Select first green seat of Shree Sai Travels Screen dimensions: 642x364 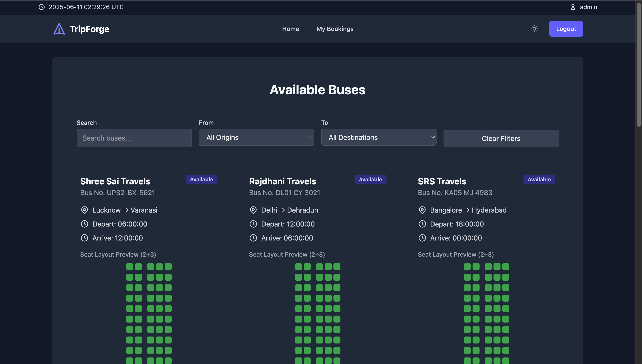(x=129, y=267)
